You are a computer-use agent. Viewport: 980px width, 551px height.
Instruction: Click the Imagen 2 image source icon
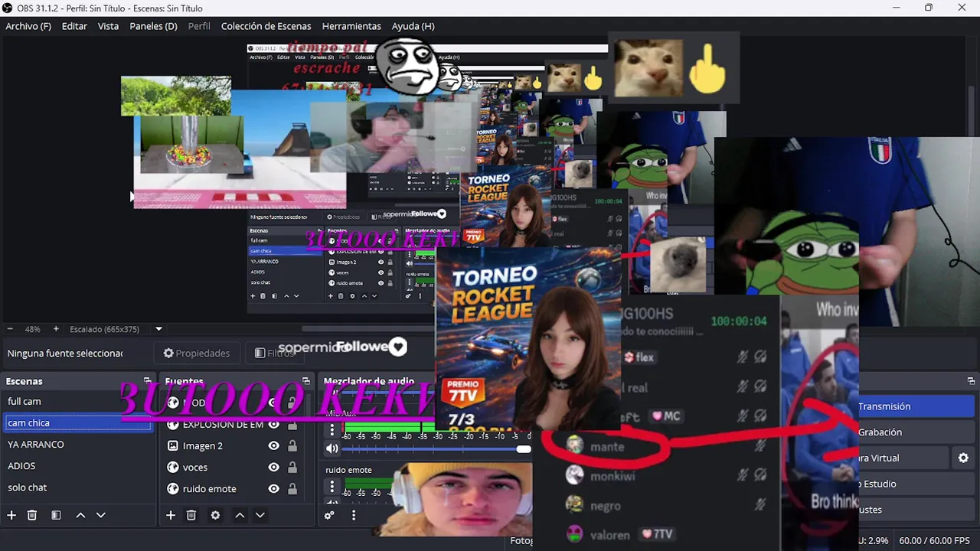coord(173,445)
